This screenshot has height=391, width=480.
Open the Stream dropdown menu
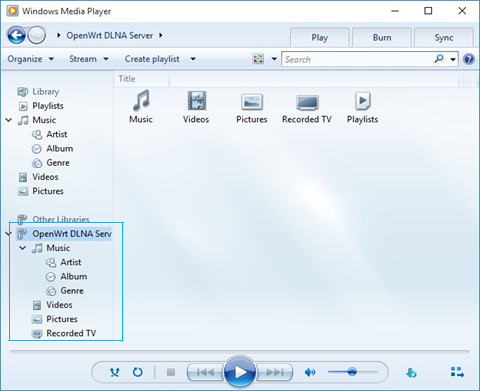[x=89, y=59]
